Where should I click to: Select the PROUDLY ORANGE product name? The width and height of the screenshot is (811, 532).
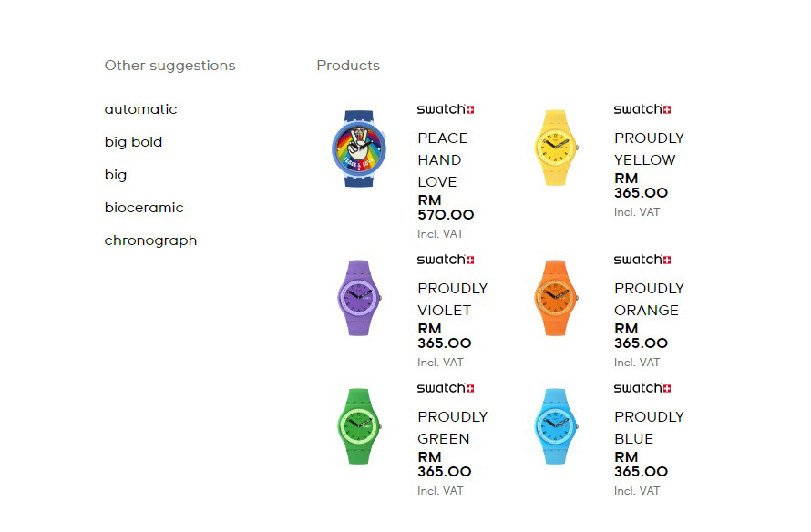pyautogui.click(x=649, y=299)
